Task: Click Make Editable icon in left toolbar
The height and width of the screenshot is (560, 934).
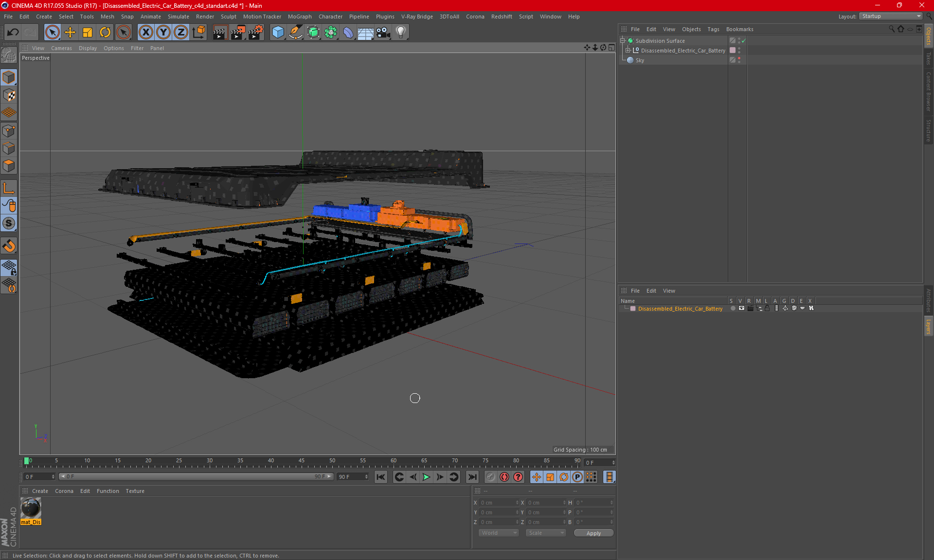Action: [x=9, y=55]
